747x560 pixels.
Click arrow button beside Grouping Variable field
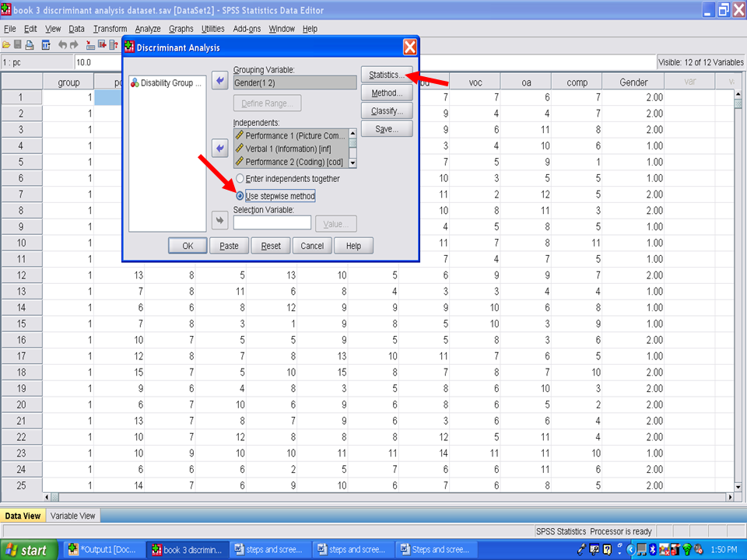coord(220,82)
